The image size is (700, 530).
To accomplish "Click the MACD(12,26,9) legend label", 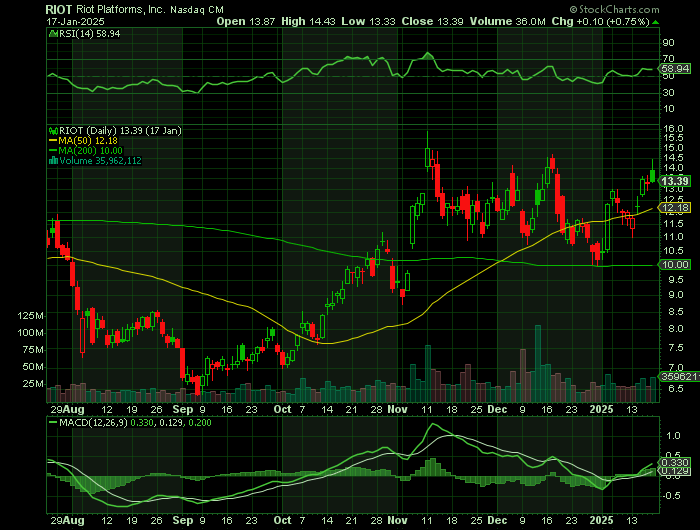I will (93, 422).
